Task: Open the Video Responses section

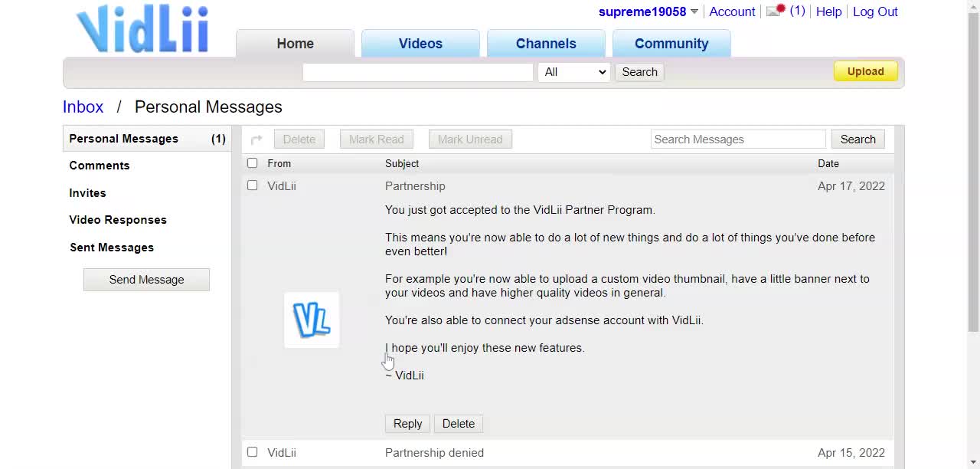Action: tap(118, 220)
